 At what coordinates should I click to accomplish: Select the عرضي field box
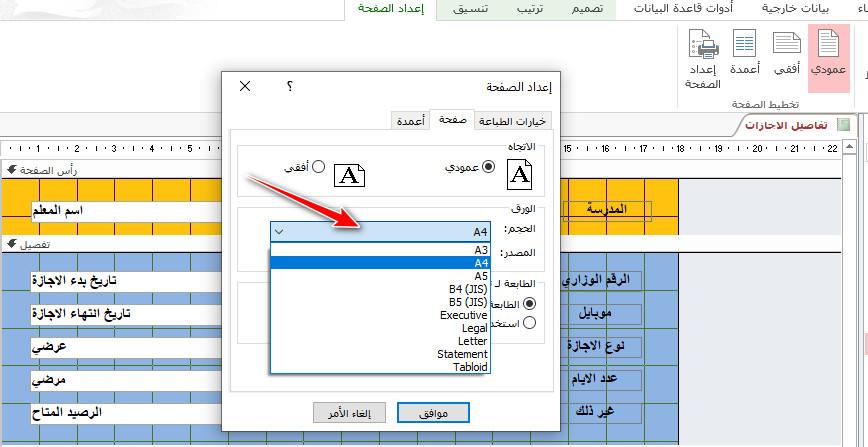point(127,347)
